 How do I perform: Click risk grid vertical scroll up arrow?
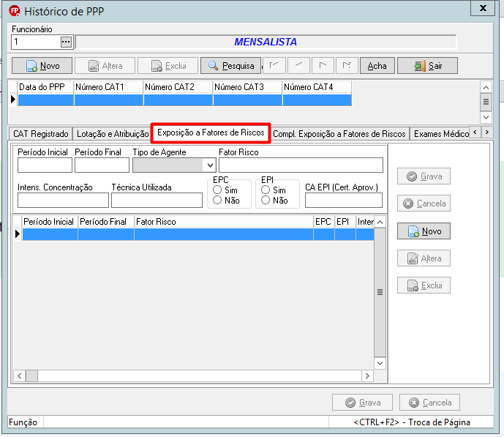pos(380,223)
